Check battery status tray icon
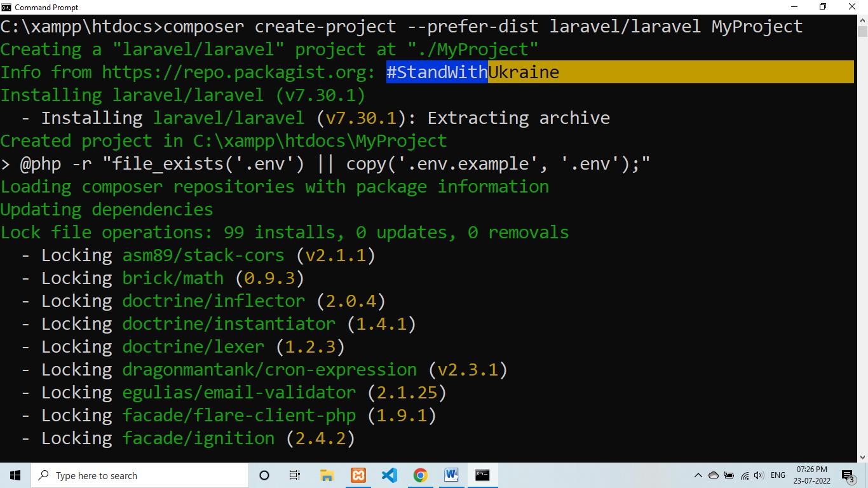Image resolution: width=868 pixels, height=488 pixels. coord(728,475)
